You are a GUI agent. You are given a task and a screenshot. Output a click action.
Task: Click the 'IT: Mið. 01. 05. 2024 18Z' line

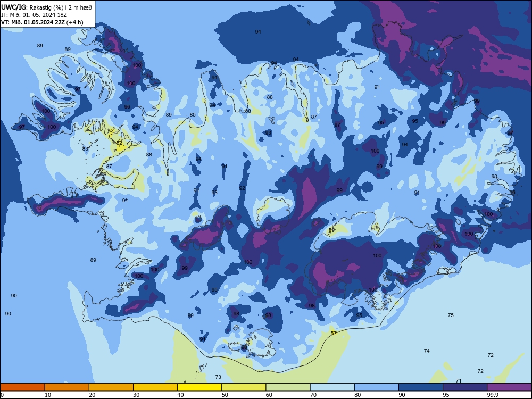pyautogui.click(x=35, y=14)
